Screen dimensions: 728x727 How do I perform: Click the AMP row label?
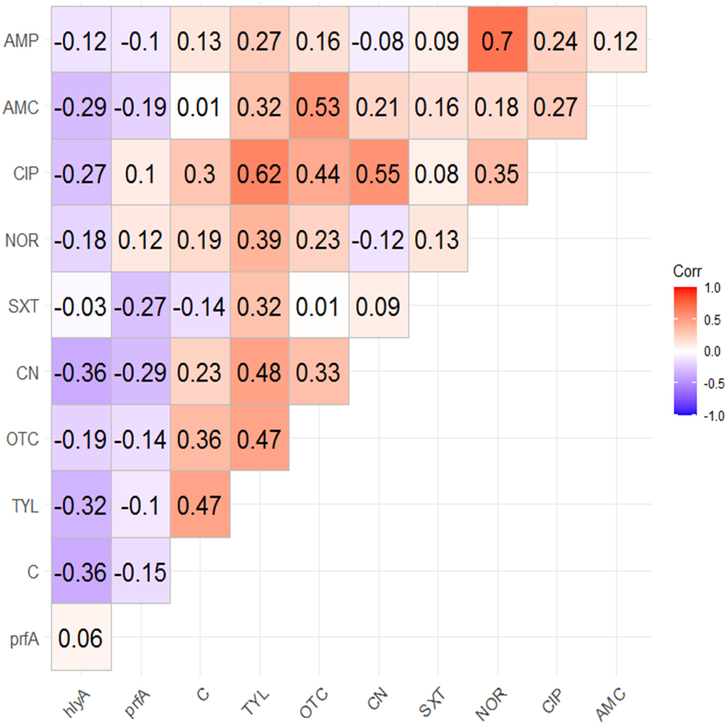pyautogui.click(x=22, y=40)
